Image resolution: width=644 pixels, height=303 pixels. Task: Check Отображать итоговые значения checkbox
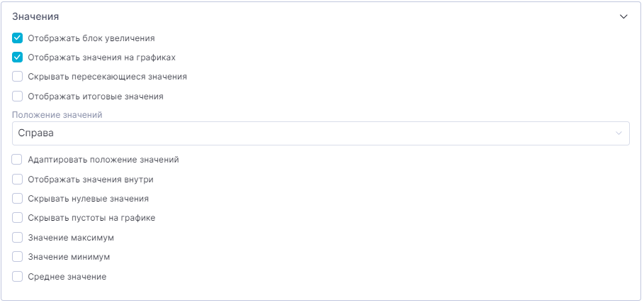coord(18,96)
